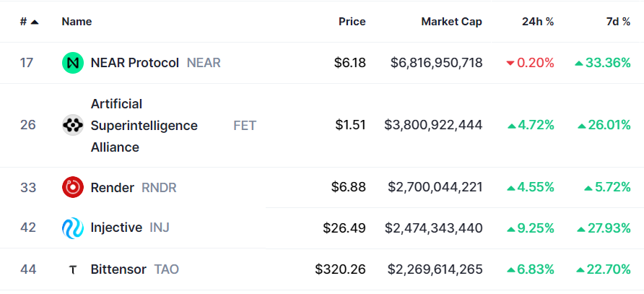Open the Render RNDR coin link
This screenshot has height=294, width=644.
click(134, 188)
